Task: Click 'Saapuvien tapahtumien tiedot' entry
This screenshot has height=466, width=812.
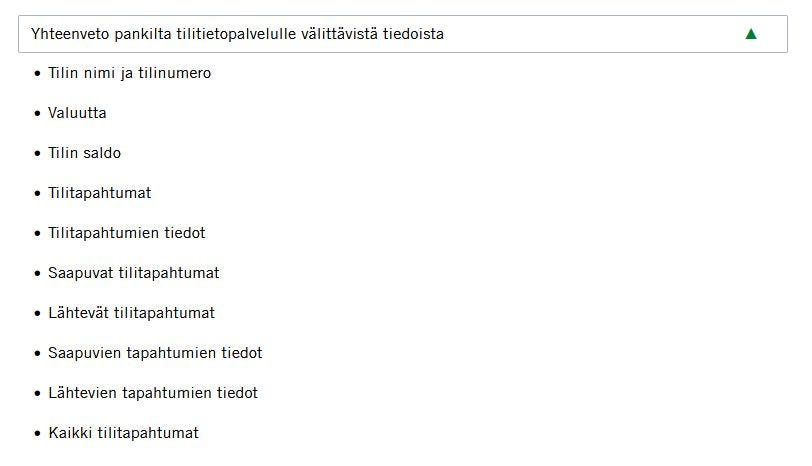Action: (155, 353)
